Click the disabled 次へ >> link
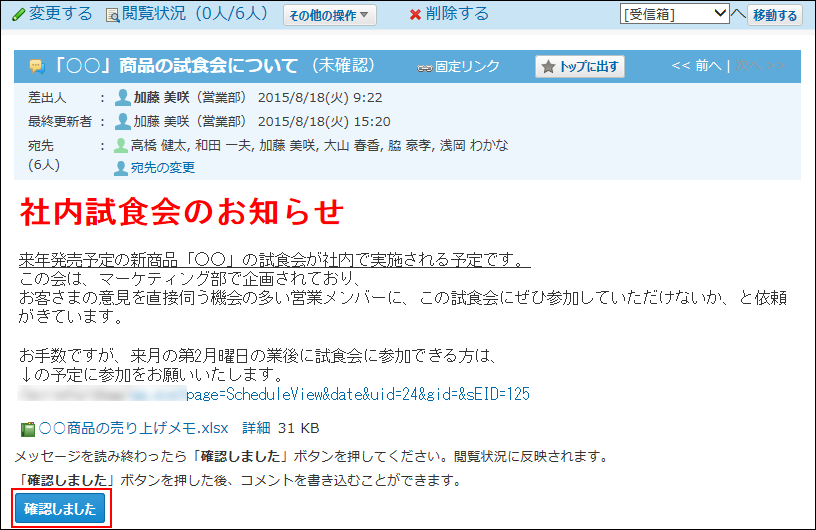Viewport: 816px width, 530px height. coord(760,66)
